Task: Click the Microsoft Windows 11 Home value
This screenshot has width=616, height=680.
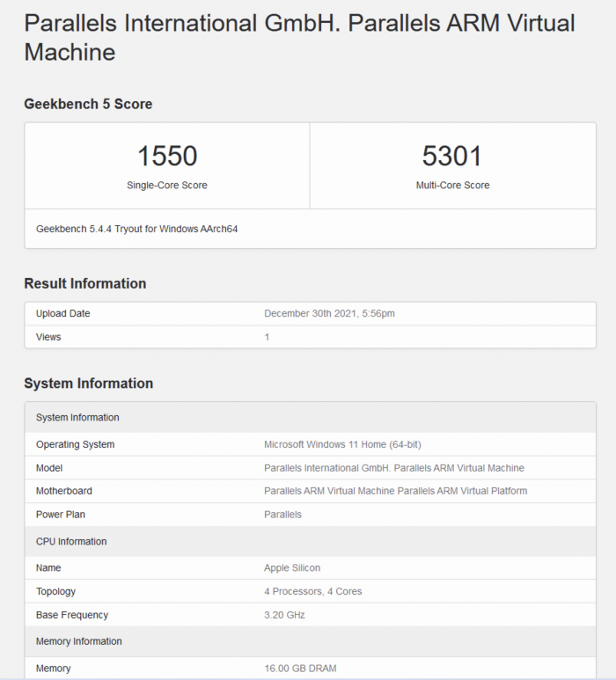Action: click(x=348, y=444)
